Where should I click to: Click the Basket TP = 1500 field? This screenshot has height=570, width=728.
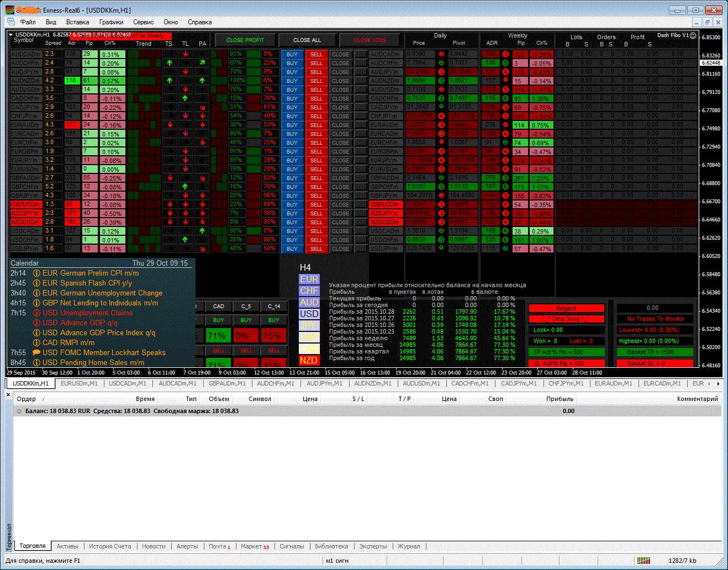click(x=655, y=352)
